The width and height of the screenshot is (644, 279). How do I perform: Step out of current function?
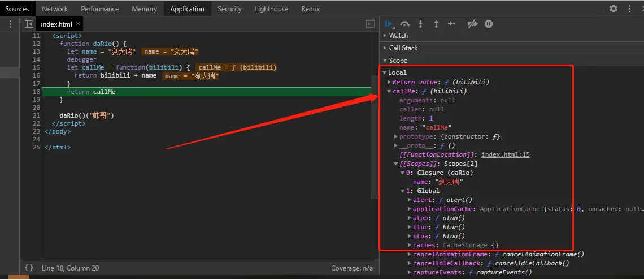[x=436, y=24]
